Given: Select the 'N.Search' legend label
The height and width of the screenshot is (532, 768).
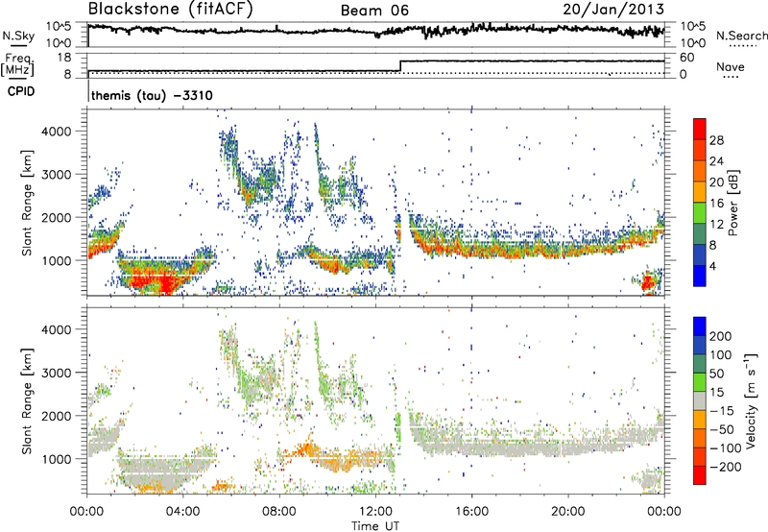Looking at the screenshot, I should click(x=741, y=36).
